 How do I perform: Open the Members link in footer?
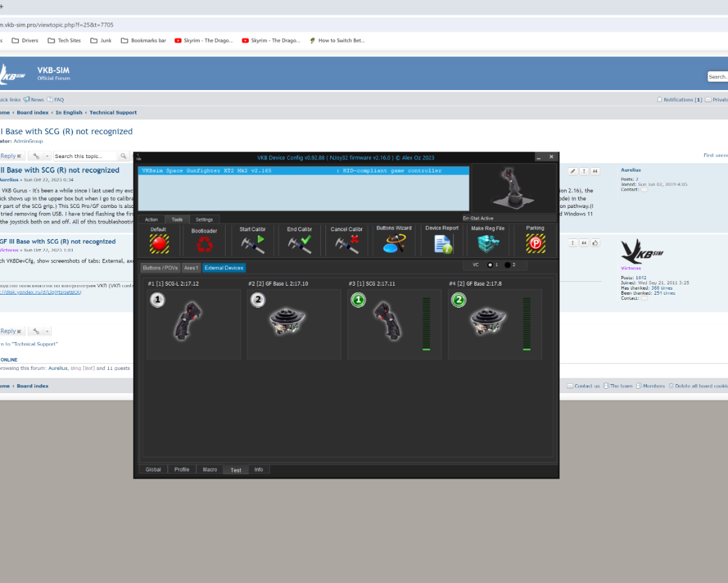[650, 386]
